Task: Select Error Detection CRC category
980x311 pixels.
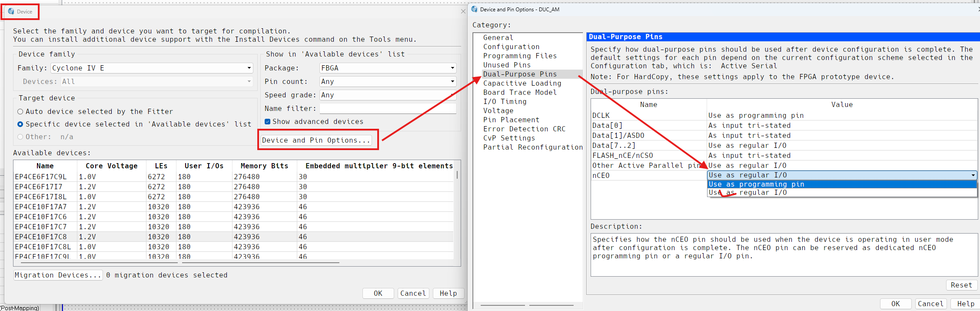Action: click(x=524, y=129)
